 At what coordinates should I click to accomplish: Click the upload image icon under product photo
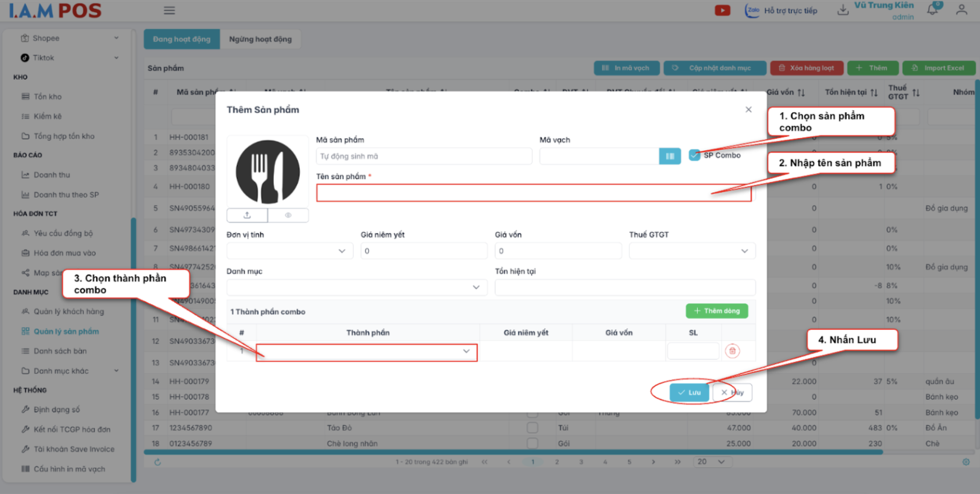coord(247,215)
